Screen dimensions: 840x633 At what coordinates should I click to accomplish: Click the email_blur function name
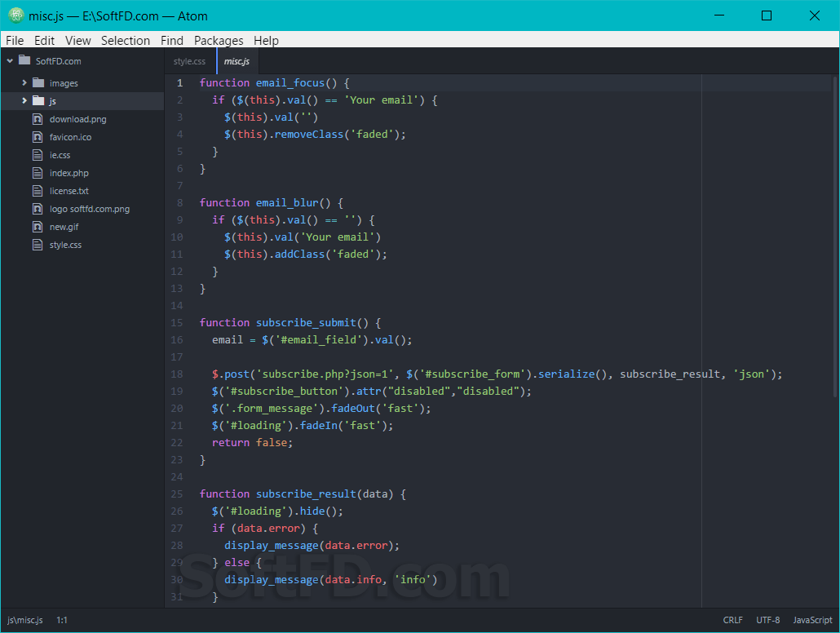click(x=287, y=203)
